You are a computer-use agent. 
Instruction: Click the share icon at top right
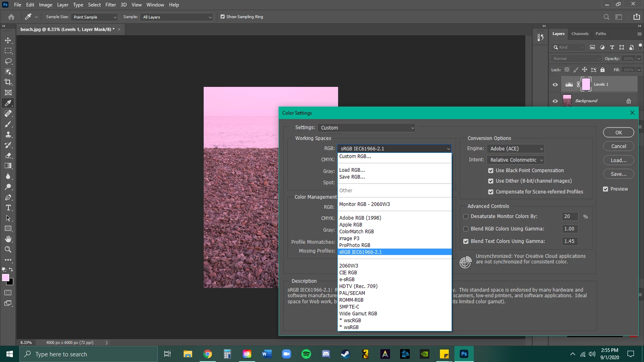(x=636, y=17)
